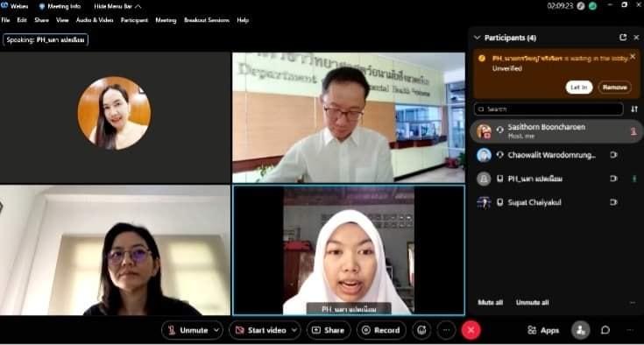The height and width of the screenshot is (345, 644).
Task: Select Supat Chaiyakul in participants list
Action: [556, 202]
